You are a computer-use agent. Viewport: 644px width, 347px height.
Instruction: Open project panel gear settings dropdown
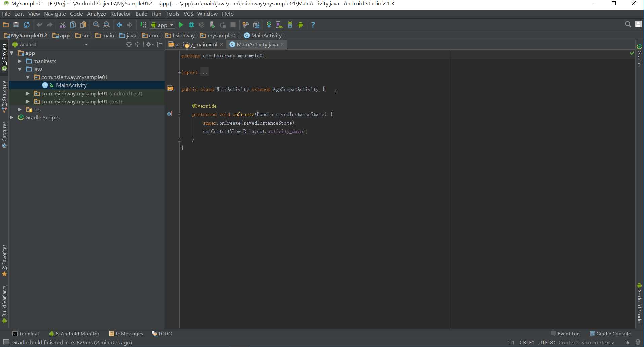150,44
